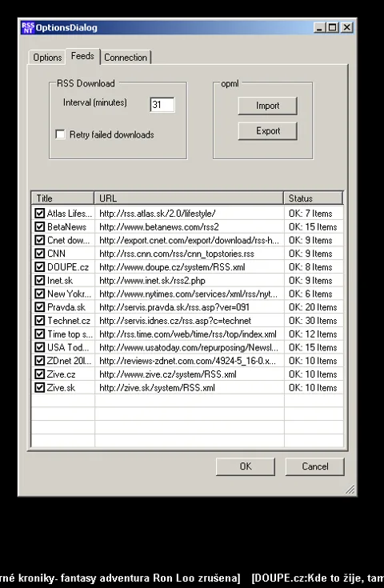Click the Export opml button
Image resolution: width=384 pixels, height=588 pixels.
coord(267,131)
